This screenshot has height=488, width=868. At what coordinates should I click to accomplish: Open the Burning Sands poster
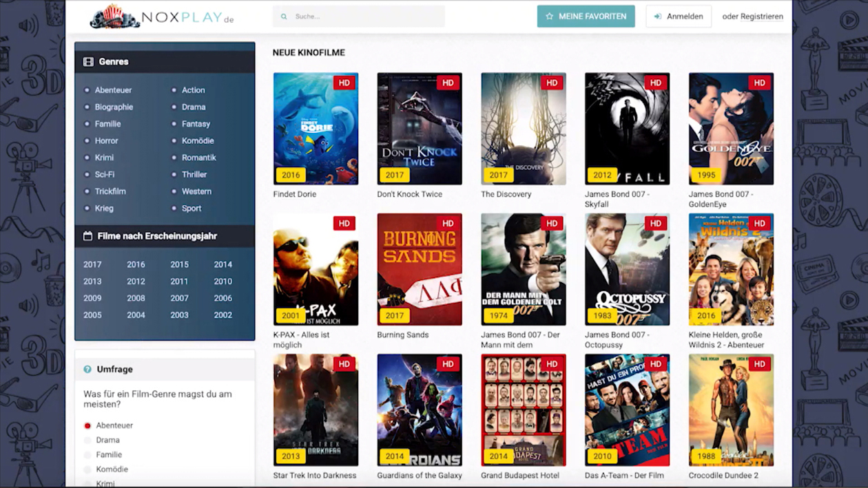(420, 269)
